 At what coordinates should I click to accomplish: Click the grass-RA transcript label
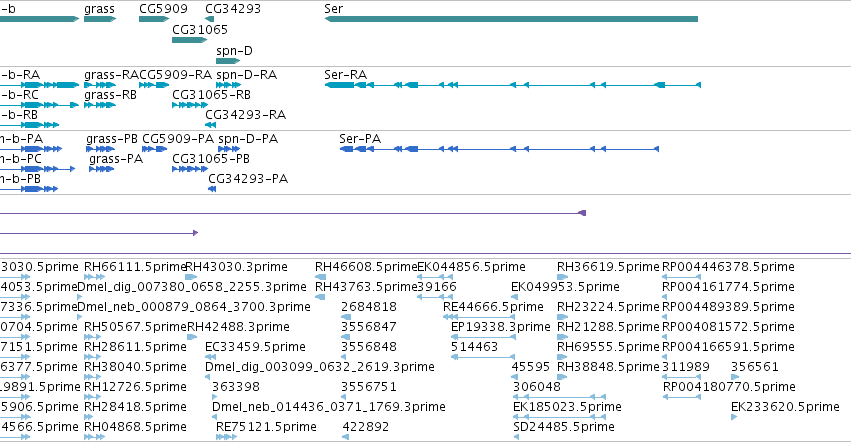pos(111,74)
